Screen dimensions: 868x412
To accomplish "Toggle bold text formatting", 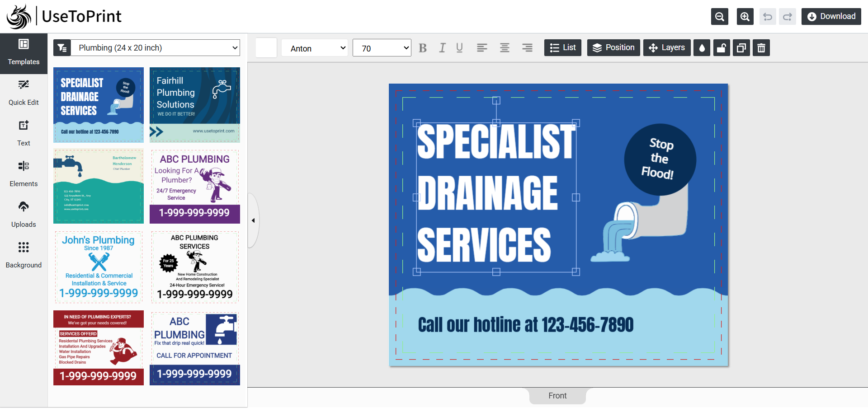I will point(423,48).
